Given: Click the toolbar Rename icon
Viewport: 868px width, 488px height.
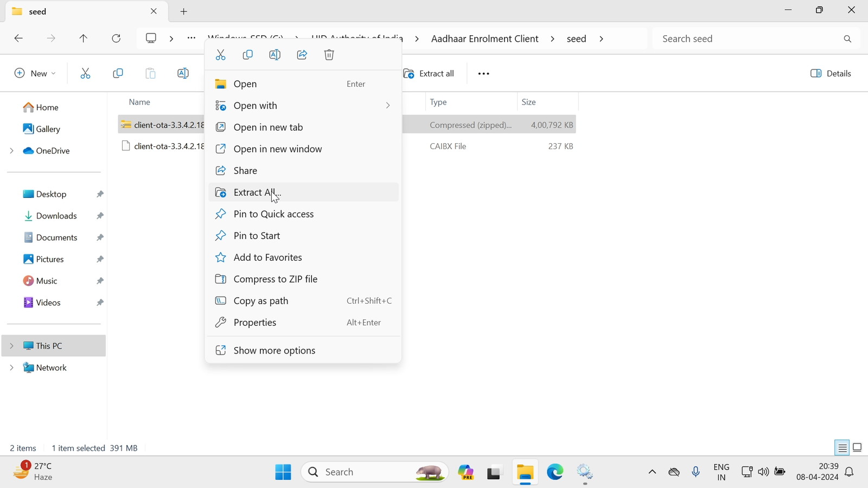Looking at the screenshot, I should pos(183,73).
